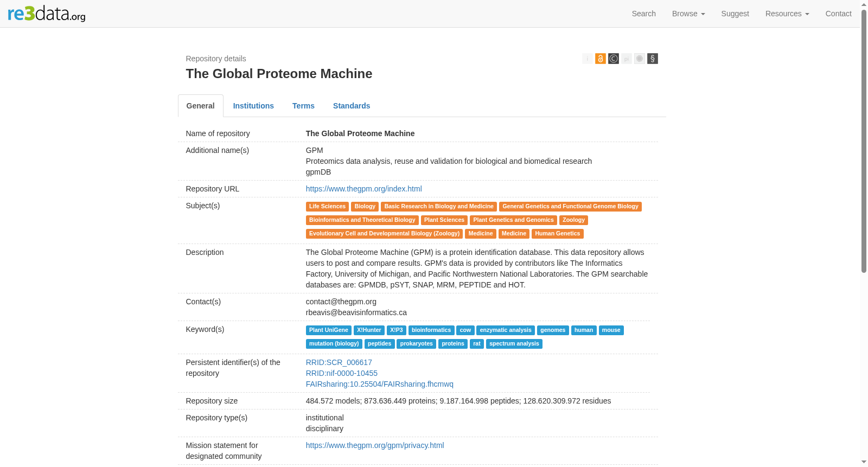Click the 'Zoology' subject tag
The width and height of the screenshot is (868, 467).
[573, 220]
